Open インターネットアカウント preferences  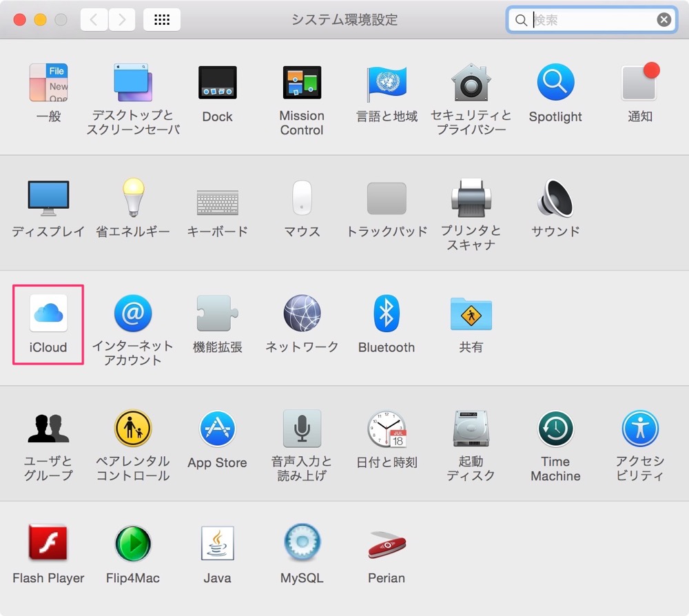click(133, 314)
